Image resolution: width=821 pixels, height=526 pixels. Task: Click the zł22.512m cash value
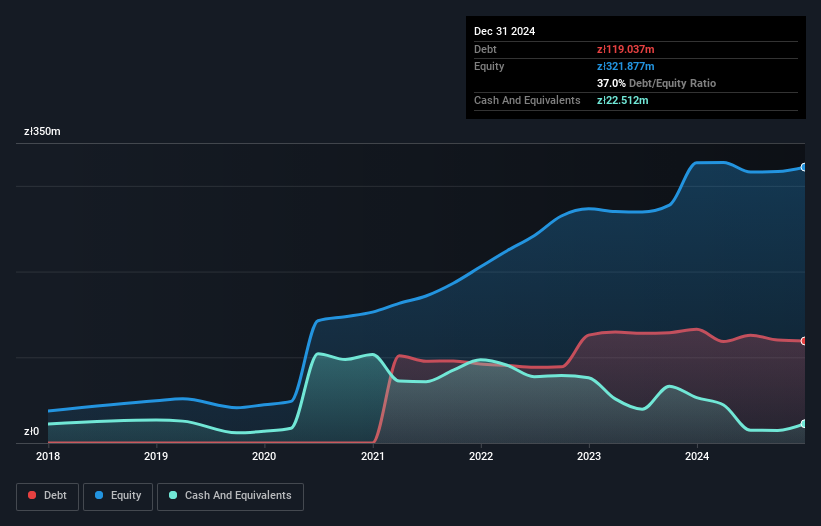pos(623,100)
